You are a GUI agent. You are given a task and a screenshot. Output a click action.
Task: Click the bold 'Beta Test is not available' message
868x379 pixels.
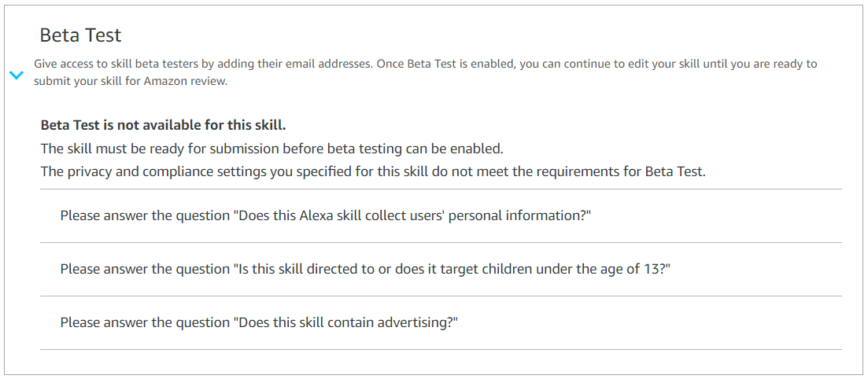163,125
